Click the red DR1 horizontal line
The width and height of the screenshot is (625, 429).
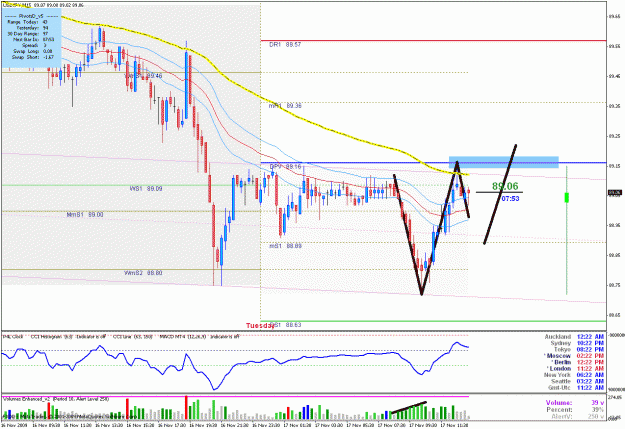click(x=433, y=41)
